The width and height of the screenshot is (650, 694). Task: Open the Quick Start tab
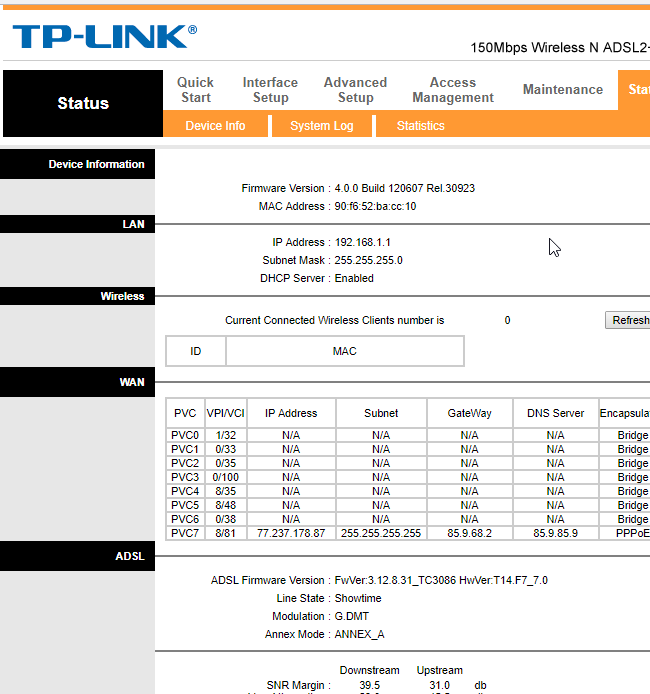point(196,90)
